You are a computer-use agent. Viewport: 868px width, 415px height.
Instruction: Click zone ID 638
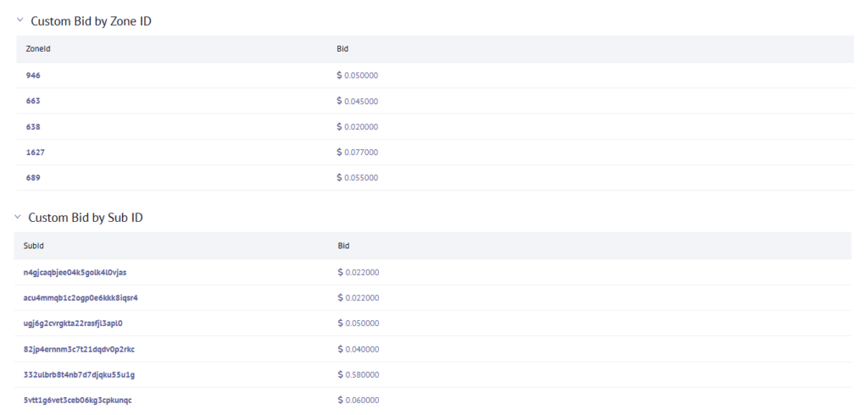pos(33,126)
